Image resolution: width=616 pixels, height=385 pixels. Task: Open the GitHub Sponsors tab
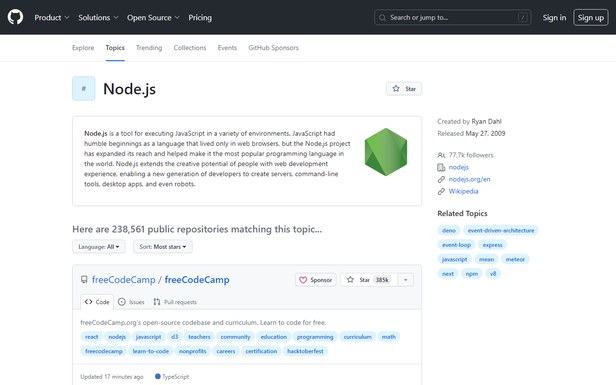tap(273, 48)
